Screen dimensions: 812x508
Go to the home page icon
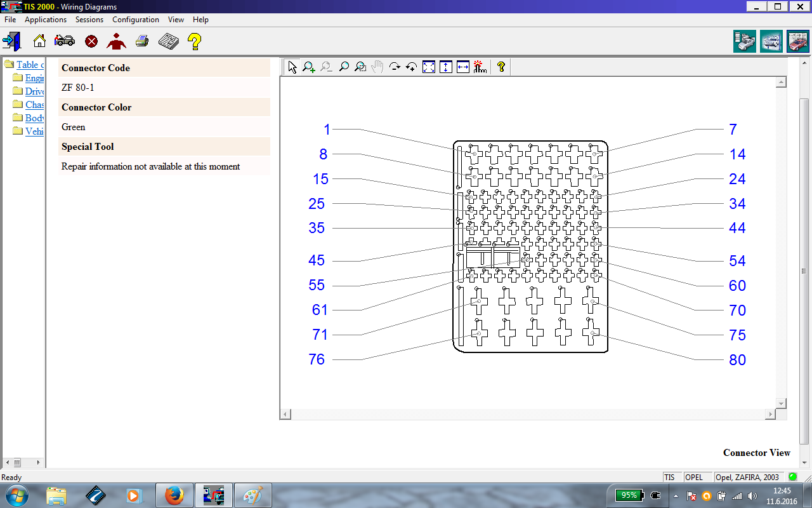coord(39,42)
